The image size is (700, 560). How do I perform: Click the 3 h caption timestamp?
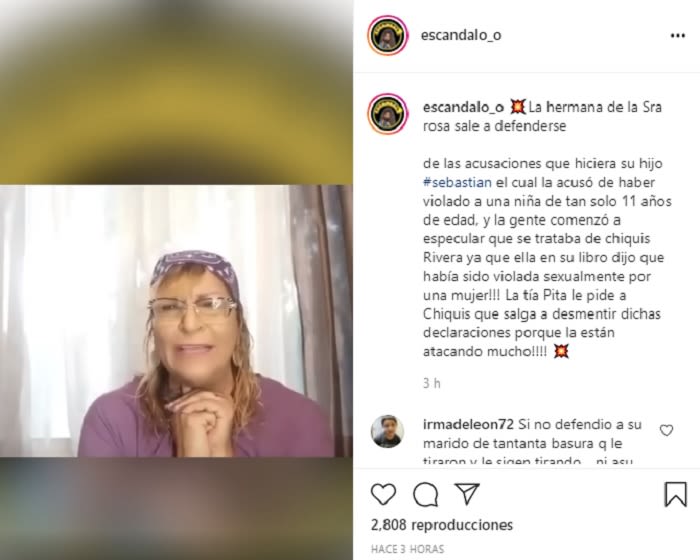pos(432,383)
